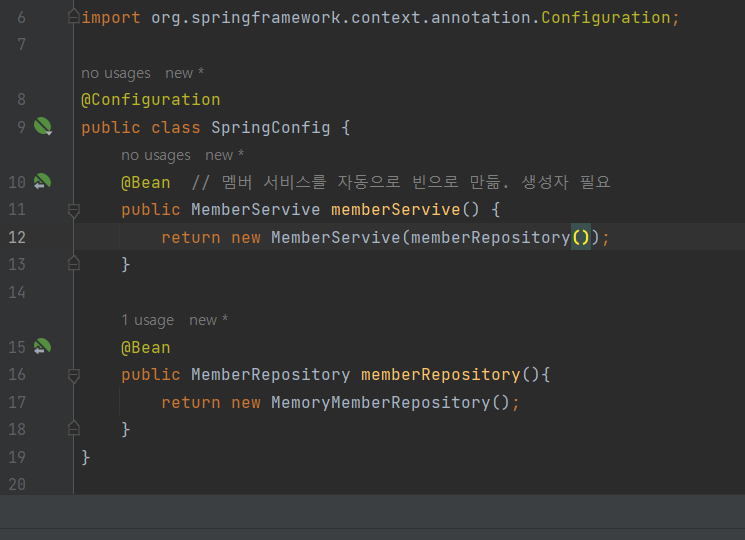Image resolution: width=745 pixels, height=540 pixels.
Task: Click line number 17 in the gutter
Action: point(17,403)
